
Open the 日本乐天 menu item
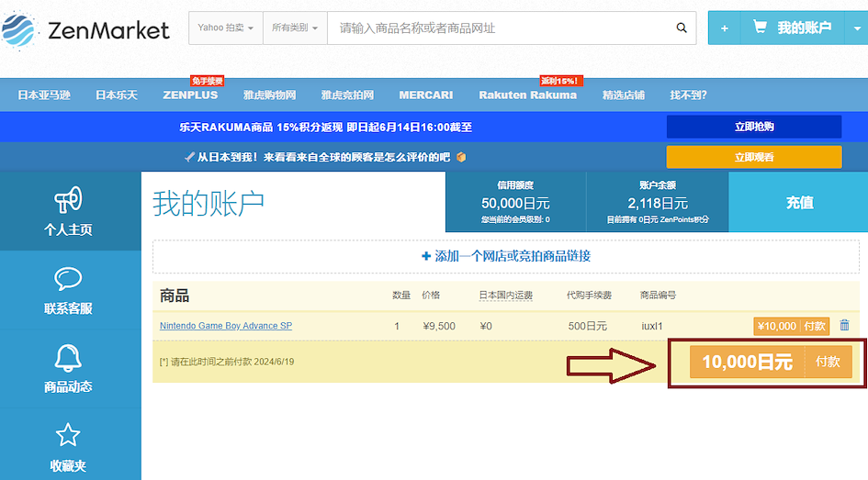click(117, 95)
